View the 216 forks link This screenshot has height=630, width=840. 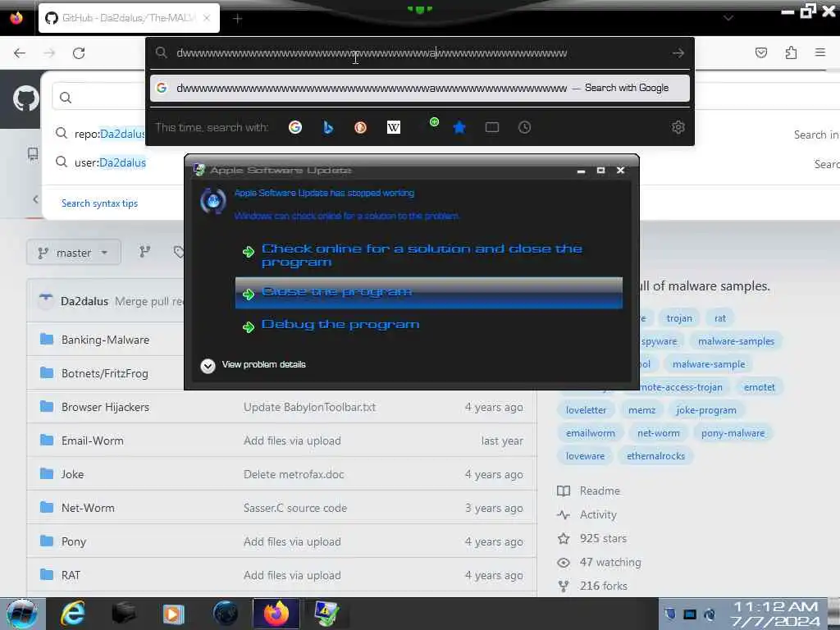592,586
